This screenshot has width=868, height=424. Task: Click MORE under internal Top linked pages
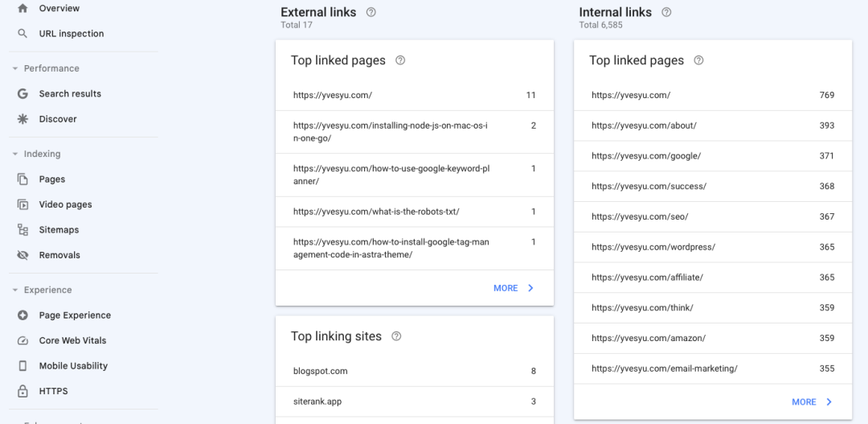(812, 401)
